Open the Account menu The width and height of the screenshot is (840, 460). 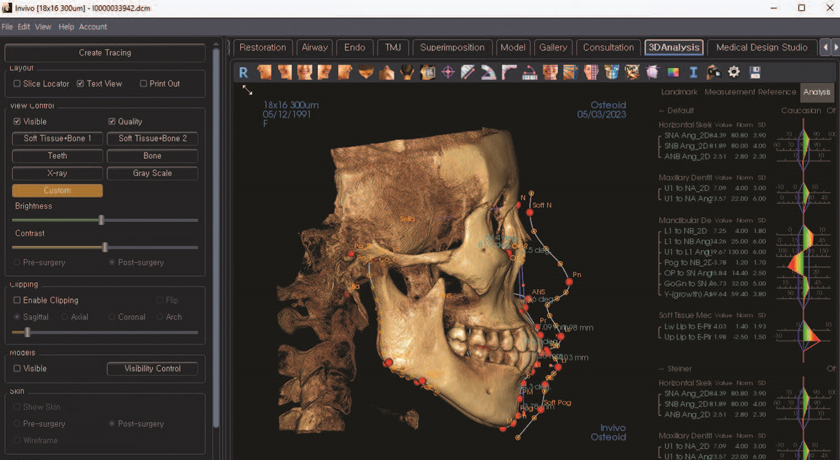(93, 27)
